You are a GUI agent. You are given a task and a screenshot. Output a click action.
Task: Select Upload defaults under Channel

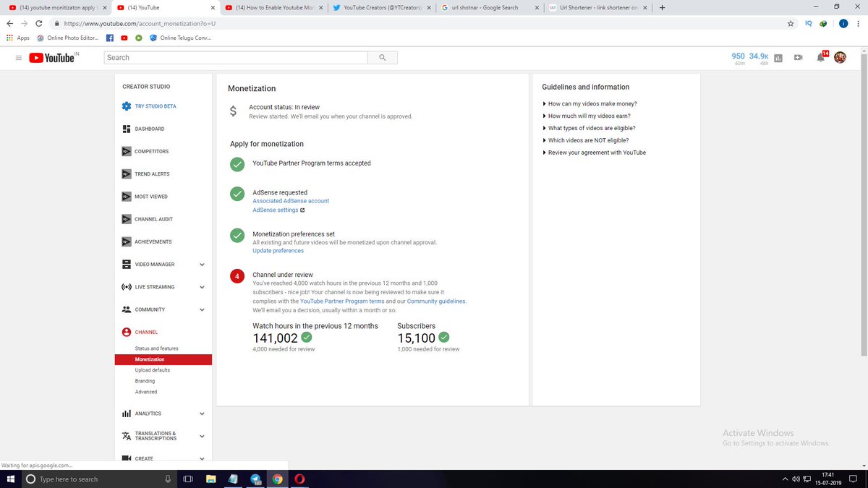153,370
